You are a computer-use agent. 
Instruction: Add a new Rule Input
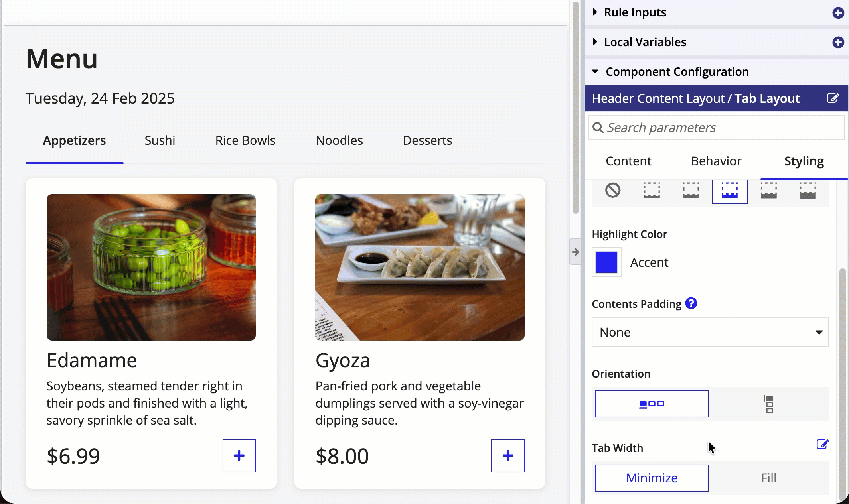pyautogui.click(x=838, y=13)
